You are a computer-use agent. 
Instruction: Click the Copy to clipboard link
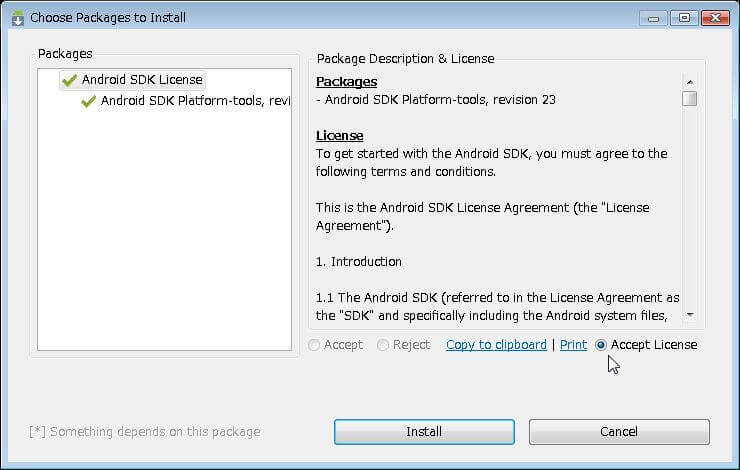(x=496, y=345)
